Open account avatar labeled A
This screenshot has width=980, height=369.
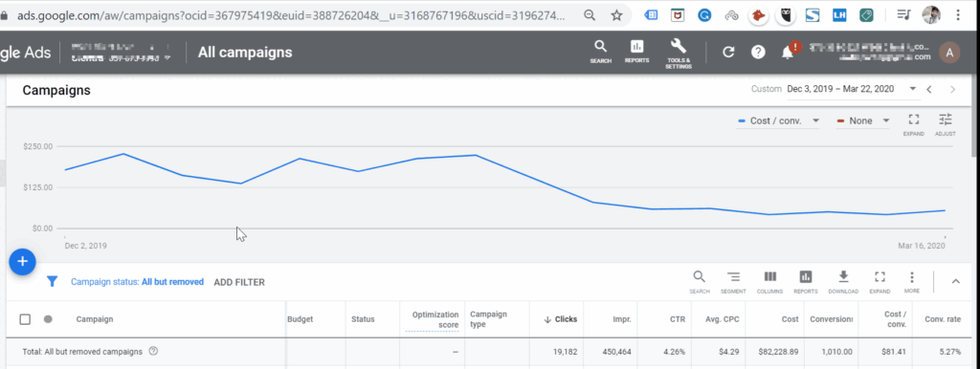[950, 53]
